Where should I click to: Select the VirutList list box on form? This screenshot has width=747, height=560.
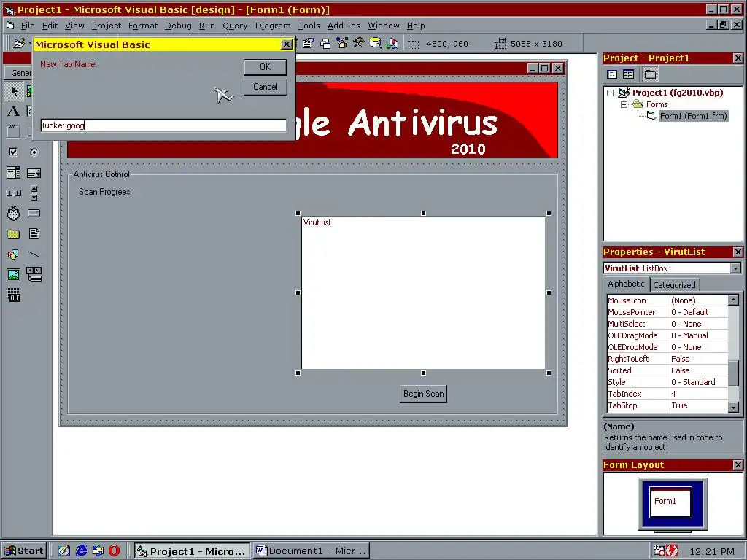tap(424, 293)
